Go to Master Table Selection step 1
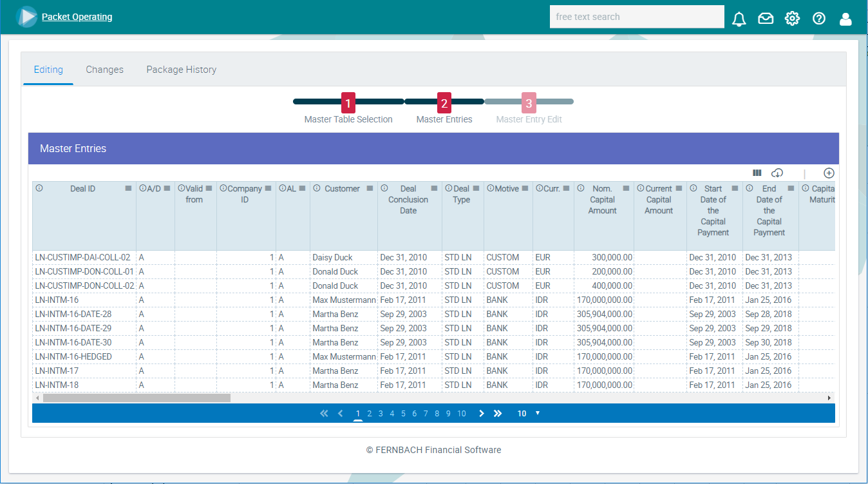868x484 pixels. point(348,103)
